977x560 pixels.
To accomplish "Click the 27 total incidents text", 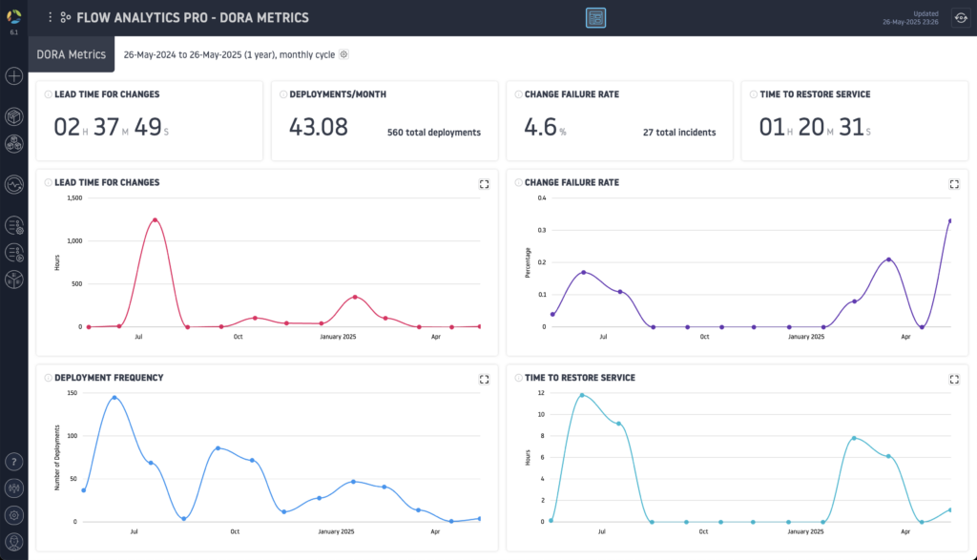I will (679, 133).
